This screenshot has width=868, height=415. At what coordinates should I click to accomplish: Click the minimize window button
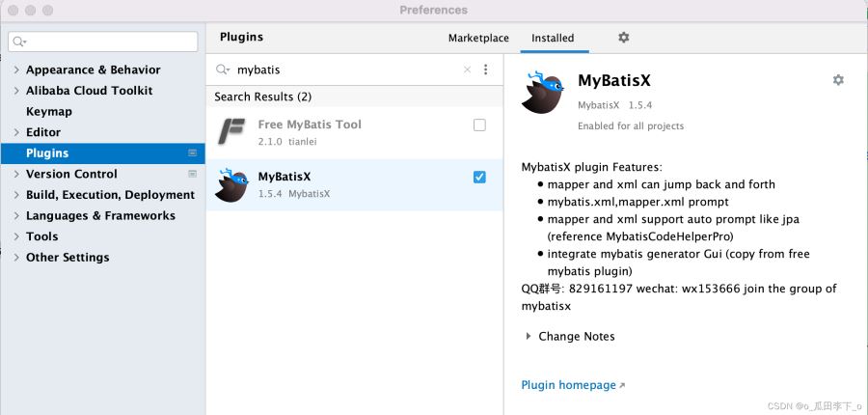pyautogui.click(x=31, y=10)
